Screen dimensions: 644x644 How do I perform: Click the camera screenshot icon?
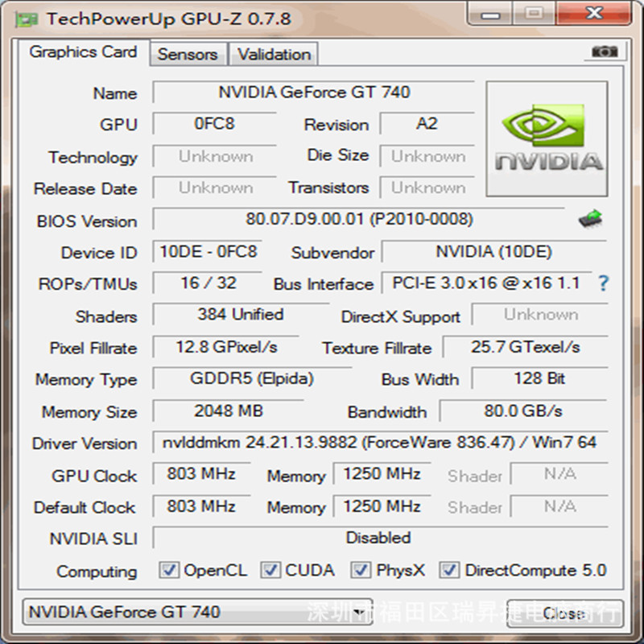pyautogui.click(x=605, y=52)
